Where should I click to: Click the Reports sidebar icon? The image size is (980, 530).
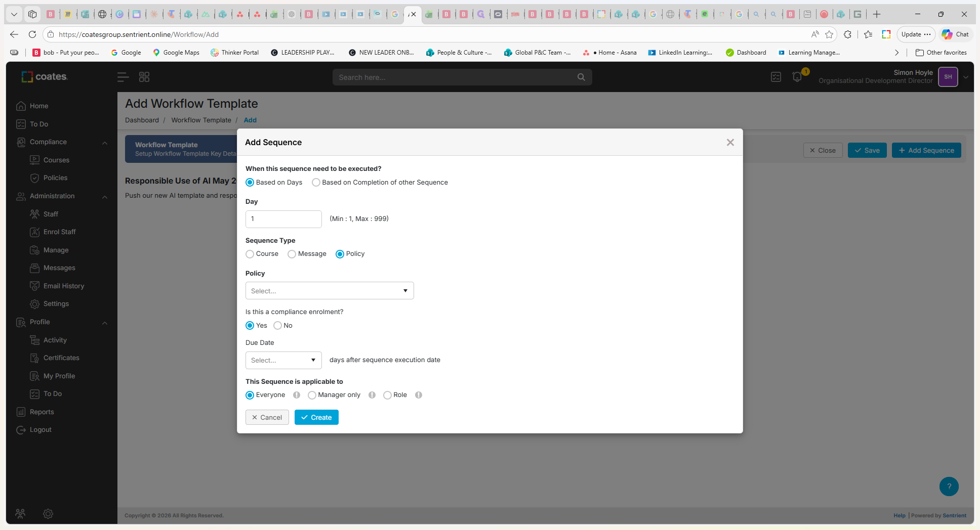click(21, 412)
